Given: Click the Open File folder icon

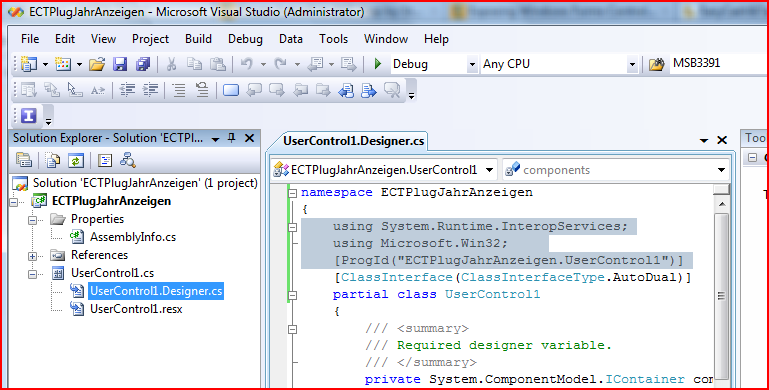Looking at the screenshot, I should click(97, 64).
